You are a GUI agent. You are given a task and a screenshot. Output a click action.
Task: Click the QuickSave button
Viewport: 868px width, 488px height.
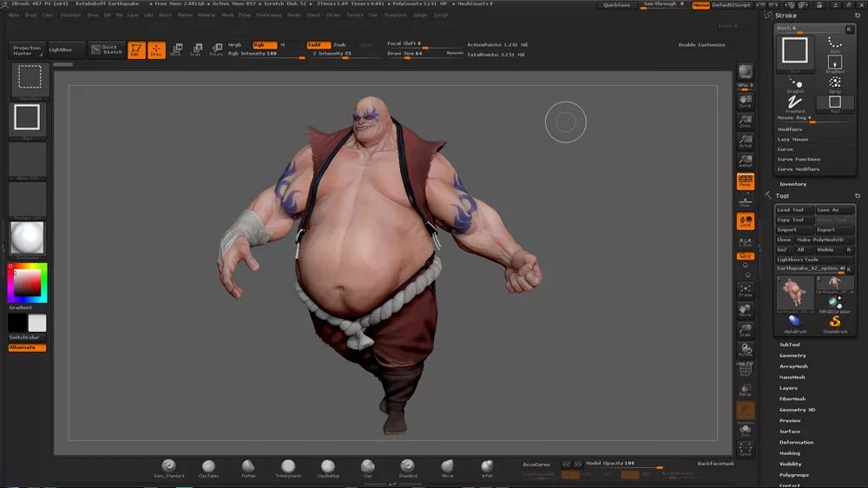pyautogui.click(x=616, y=5)
